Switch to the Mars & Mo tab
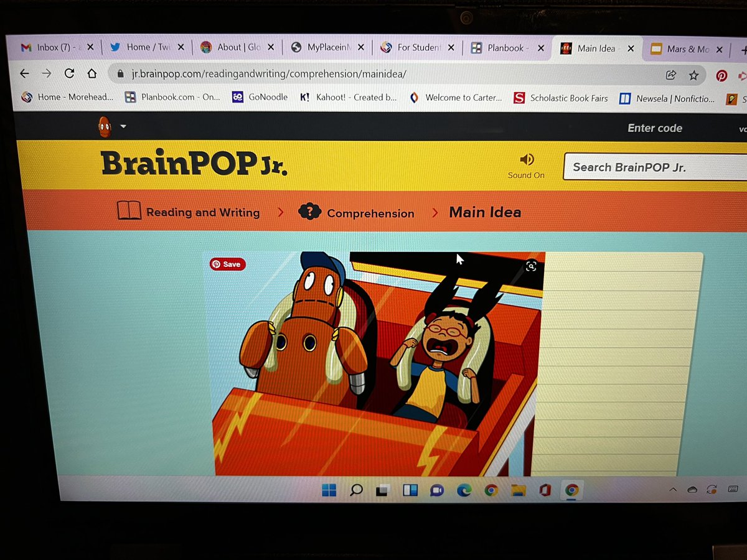 (x=688, y=49)
